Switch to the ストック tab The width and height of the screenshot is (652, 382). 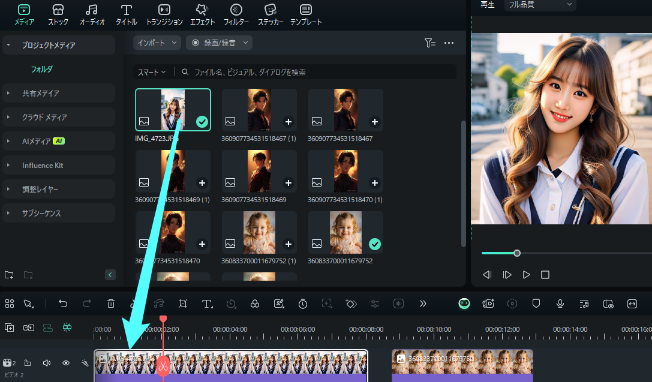[x=58, y=15]
